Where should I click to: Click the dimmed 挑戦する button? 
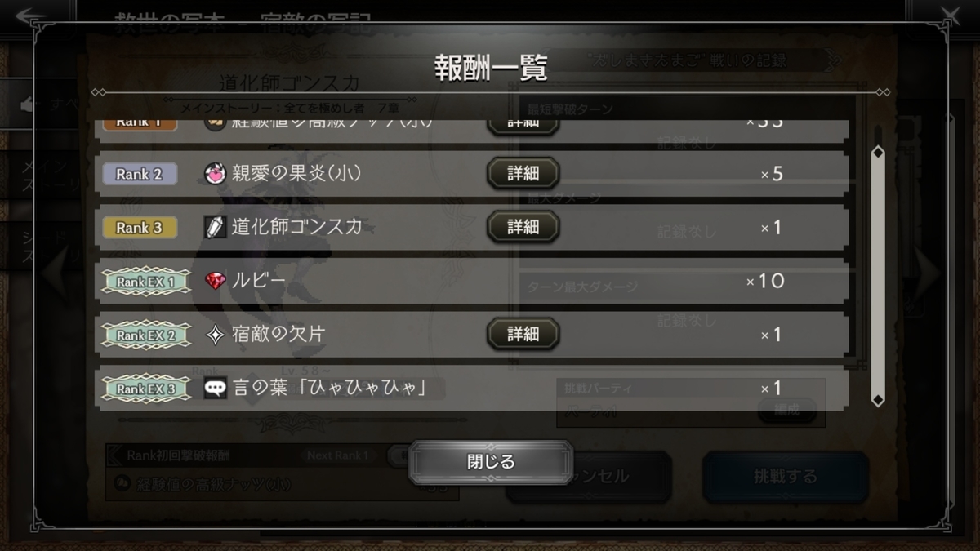pyautogui.click(x=785, y=476)
